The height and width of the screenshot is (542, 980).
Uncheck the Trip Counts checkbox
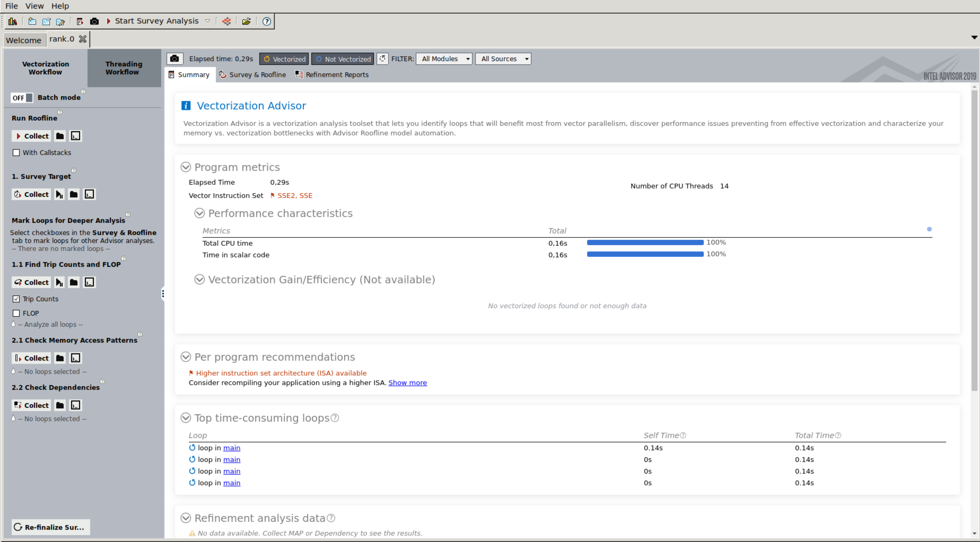[x=16, y=299]
